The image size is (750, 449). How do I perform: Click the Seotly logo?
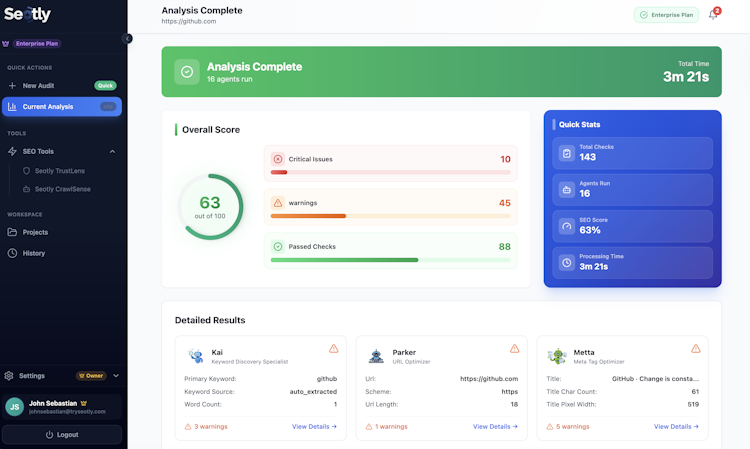tap(27, 14)
